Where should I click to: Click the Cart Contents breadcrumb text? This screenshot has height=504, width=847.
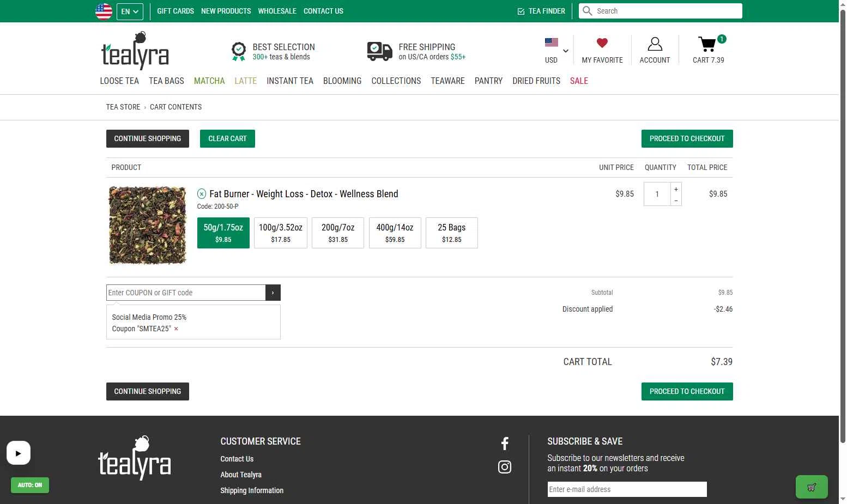tap(176, 107)
